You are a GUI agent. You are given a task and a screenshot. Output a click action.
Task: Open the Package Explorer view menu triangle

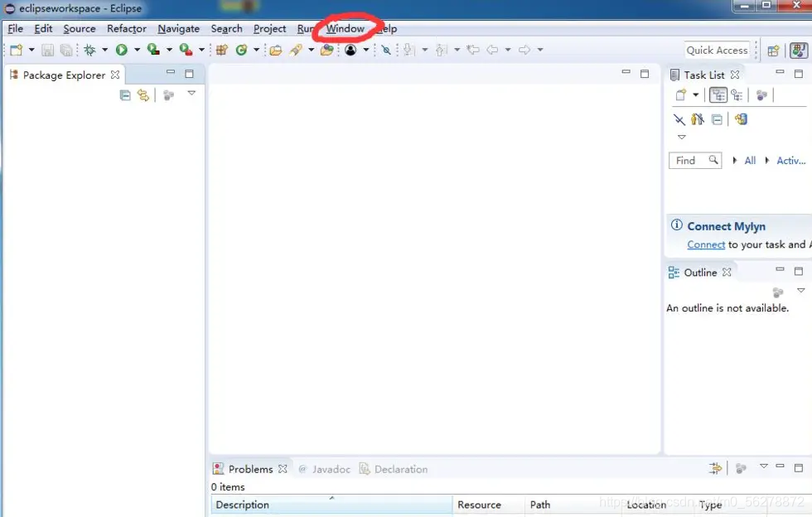click(x=191, y=94)
